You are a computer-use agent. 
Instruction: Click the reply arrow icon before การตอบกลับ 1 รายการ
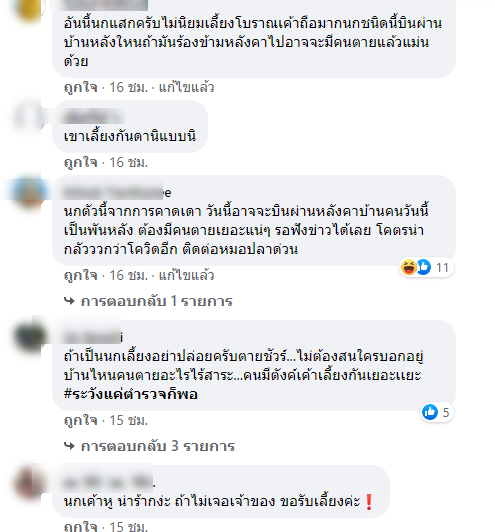pos(70,301)
